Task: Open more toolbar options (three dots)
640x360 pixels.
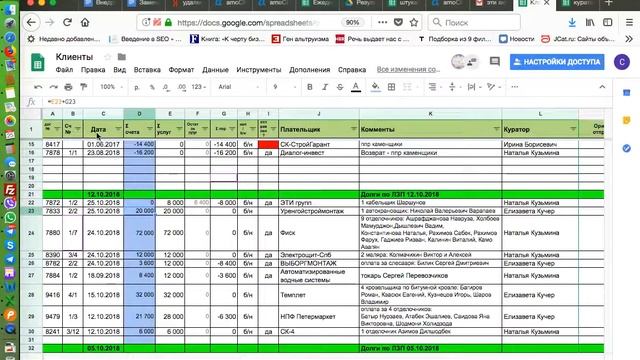Action: (515, 87)
